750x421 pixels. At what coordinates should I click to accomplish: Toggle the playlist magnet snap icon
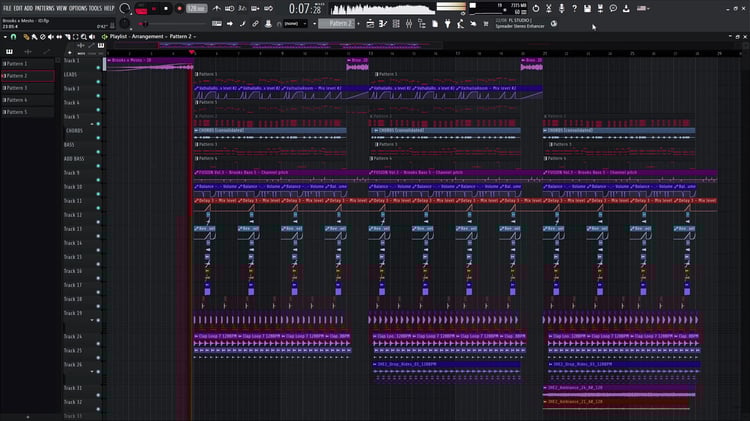13,37
